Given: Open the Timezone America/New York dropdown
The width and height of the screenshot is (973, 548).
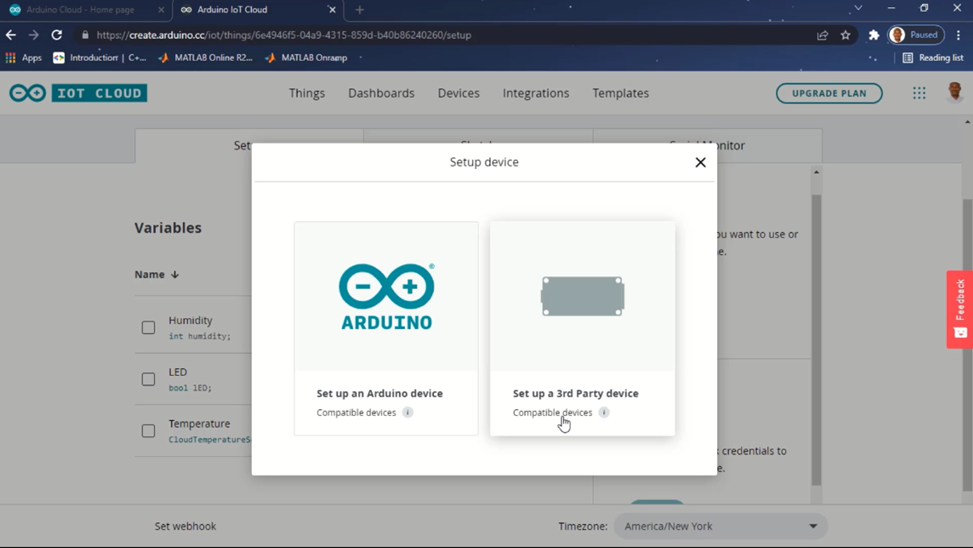Looking at the screenshot, I should pos(720,526).
